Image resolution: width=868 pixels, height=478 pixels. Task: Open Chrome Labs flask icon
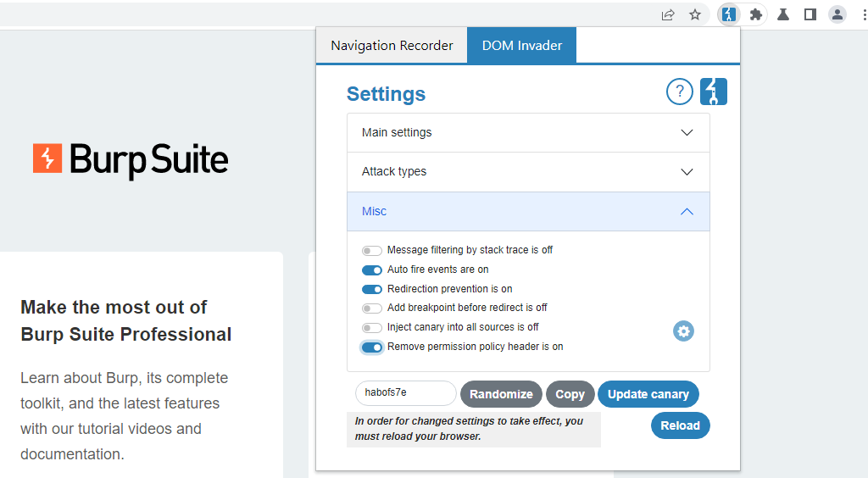[x=783, y=14]
